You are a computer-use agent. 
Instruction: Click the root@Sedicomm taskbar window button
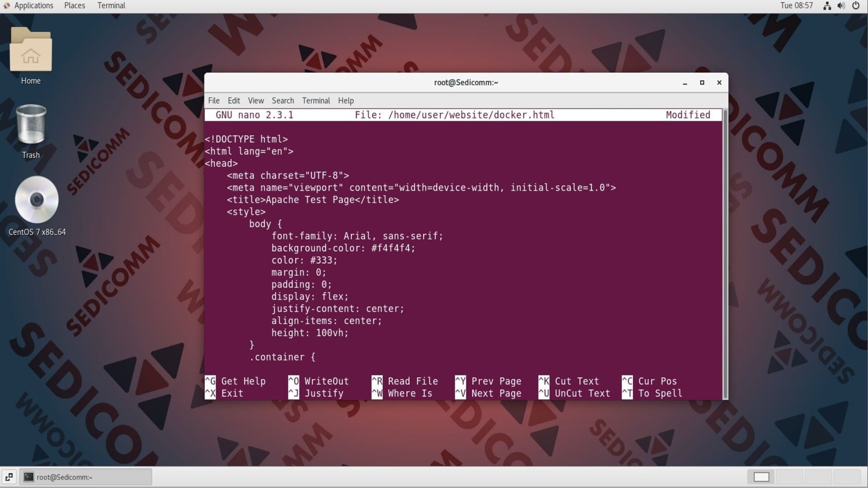[86, 477]
